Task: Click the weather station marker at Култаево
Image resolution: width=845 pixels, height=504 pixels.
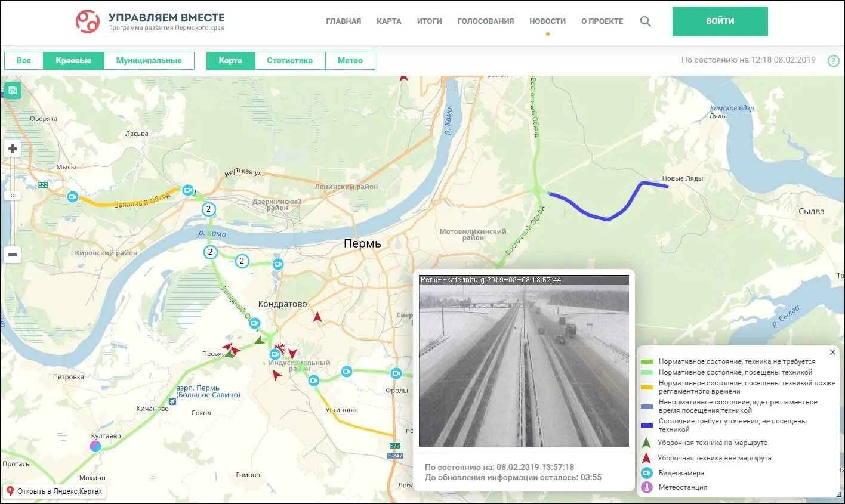Action: click(x=95, y=446)
